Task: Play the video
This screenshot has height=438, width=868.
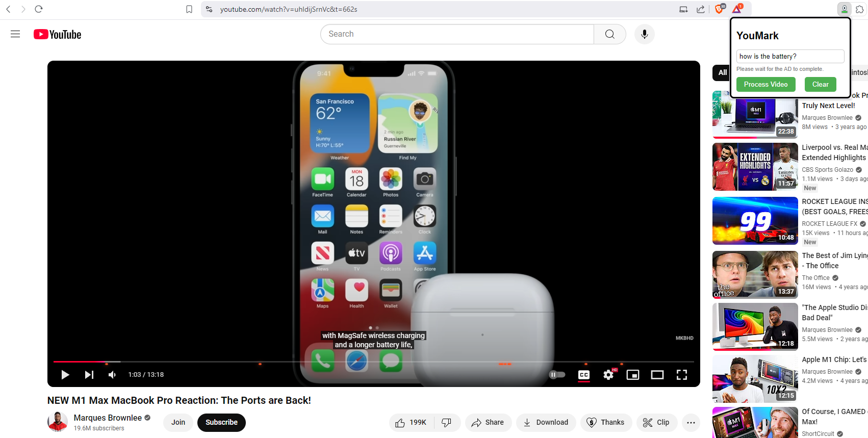Action: click(x=65, y=375)
